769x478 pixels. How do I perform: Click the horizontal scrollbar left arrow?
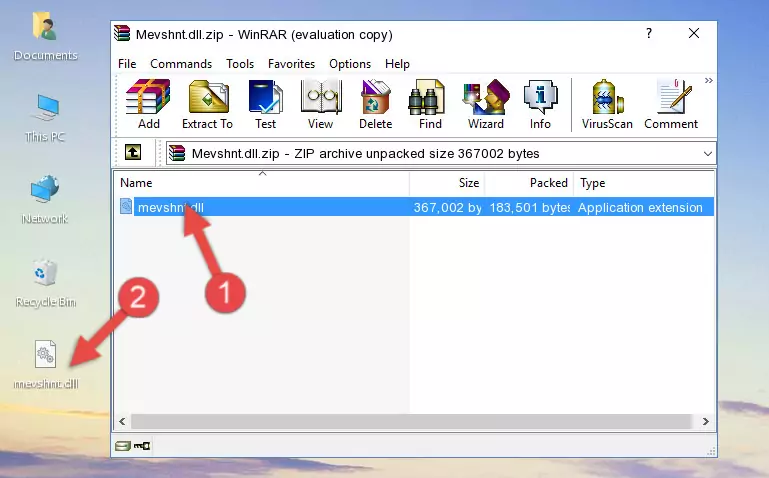122,421
